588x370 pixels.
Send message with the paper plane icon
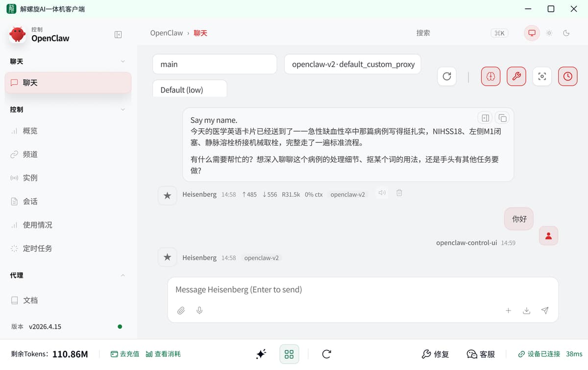(x=545, y=310)
